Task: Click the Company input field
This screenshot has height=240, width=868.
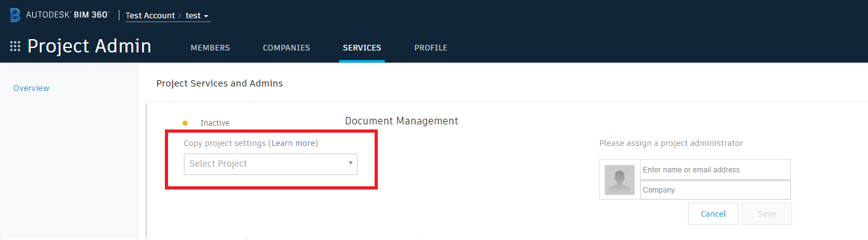Action: pyautogui.click(x=715, y=189)
